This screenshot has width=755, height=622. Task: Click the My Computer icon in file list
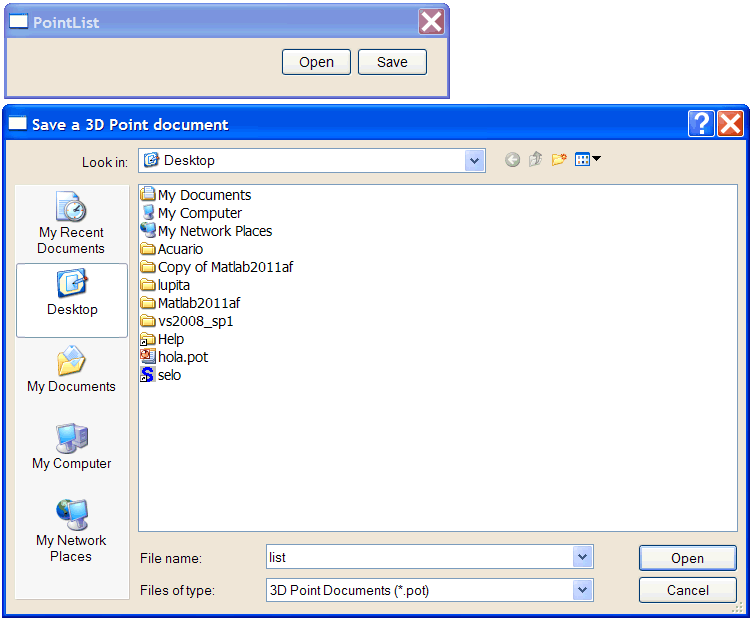[148, 213]
